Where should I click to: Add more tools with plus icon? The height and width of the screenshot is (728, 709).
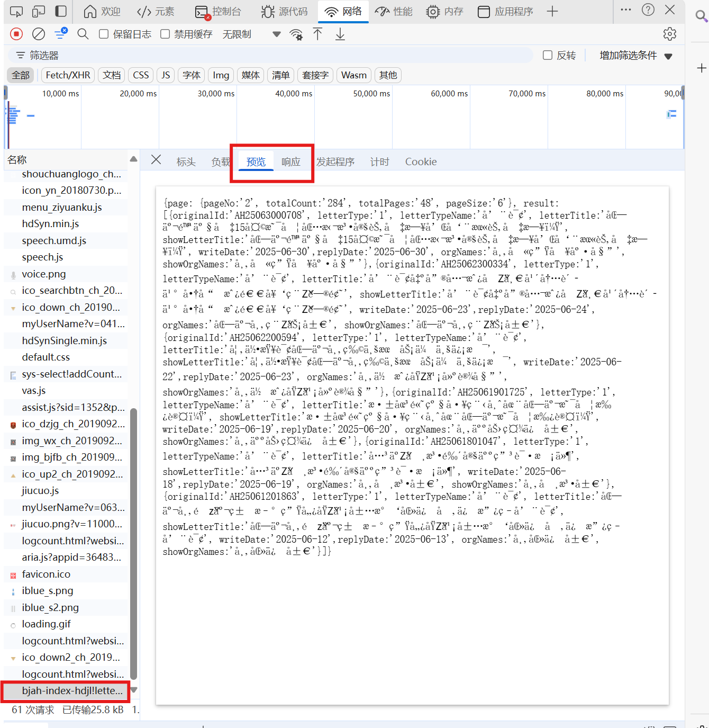(552, 11)
